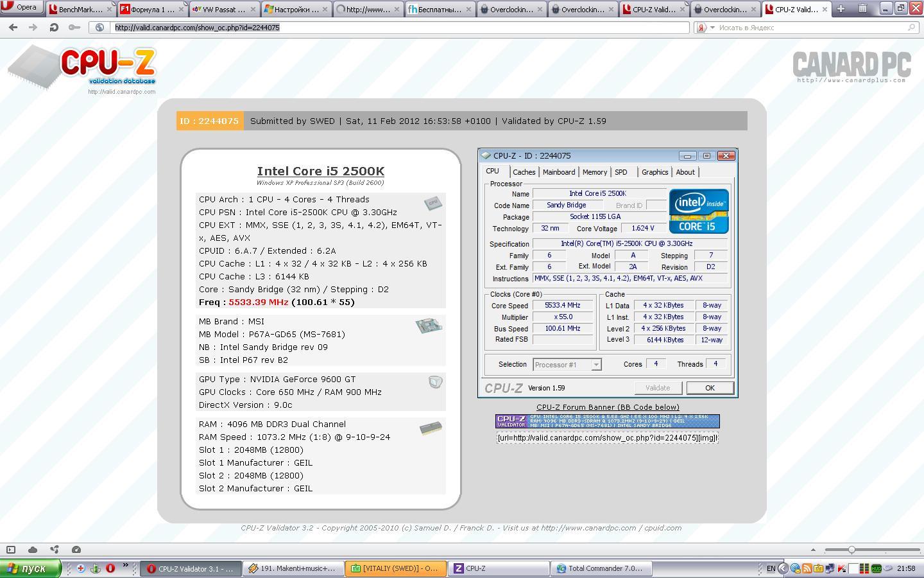The image size is (924, 578).
Task: Click the CPU-Z screenshot Mainboard tab
Action: (x=559, y=172)
